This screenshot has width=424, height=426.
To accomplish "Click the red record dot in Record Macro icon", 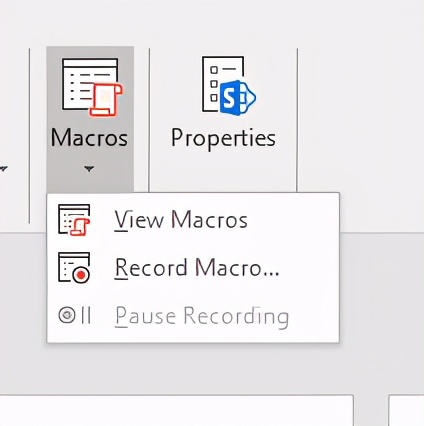I will click(x=81, y=275).
